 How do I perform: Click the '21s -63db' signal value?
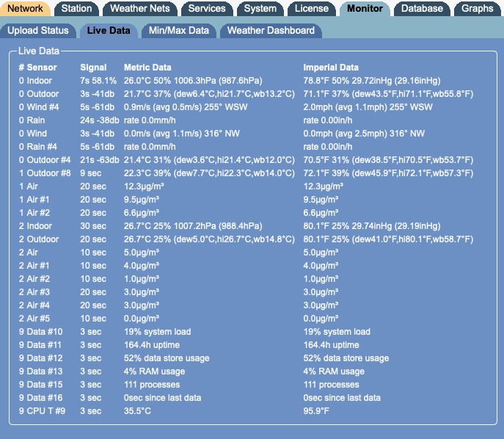coord(100,160)
